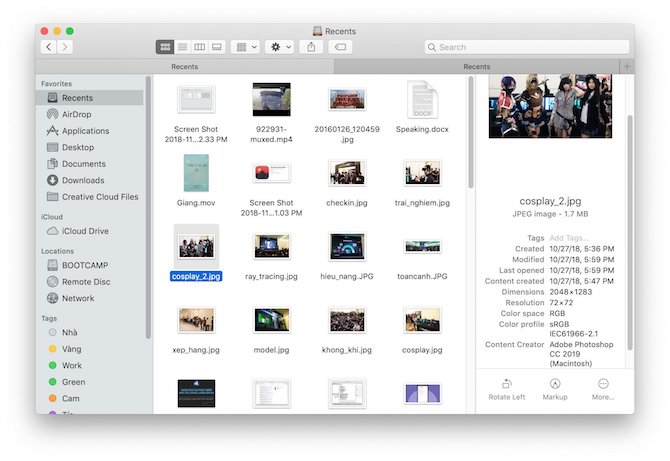This screenshot has width=670, height=461.
Task: Open the group-by arrangement dropdown
Action: (x=245, y=47)
